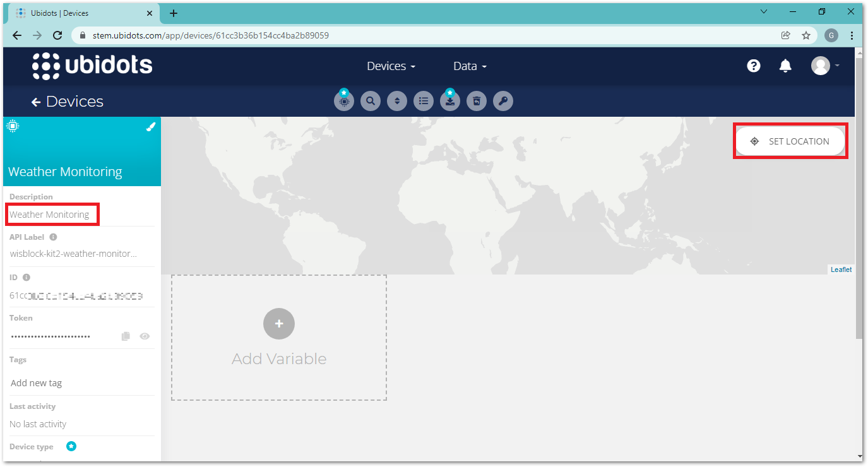This screenshot has width=868, height=467.
Task: Go back via the Devices arrow link
Action: pyautogui.click(x=68, y=102)
